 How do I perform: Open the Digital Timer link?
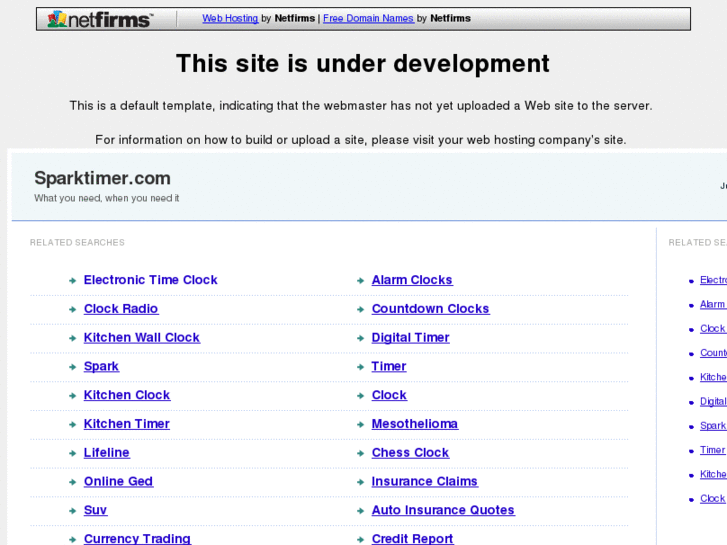pos(410,338)
